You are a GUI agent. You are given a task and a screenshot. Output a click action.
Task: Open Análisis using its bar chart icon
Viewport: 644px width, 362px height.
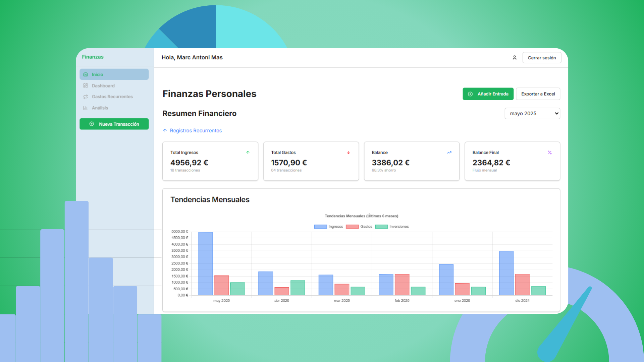click(86, 108)
